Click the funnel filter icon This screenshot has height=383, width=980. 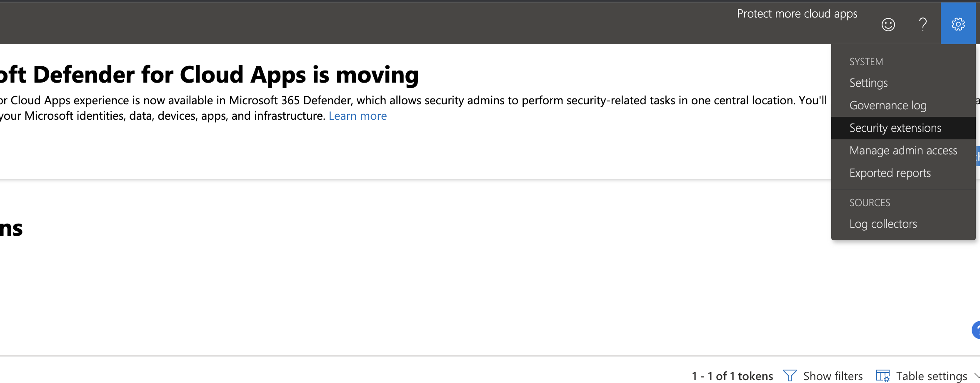click(x=790, y=375)
